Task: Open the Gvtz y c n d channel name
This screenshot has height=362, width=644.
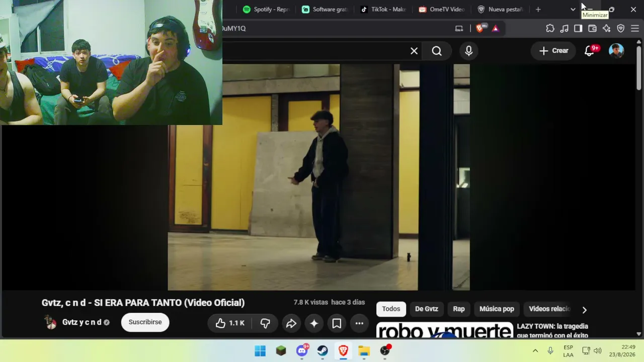Action: coord(82,322)
